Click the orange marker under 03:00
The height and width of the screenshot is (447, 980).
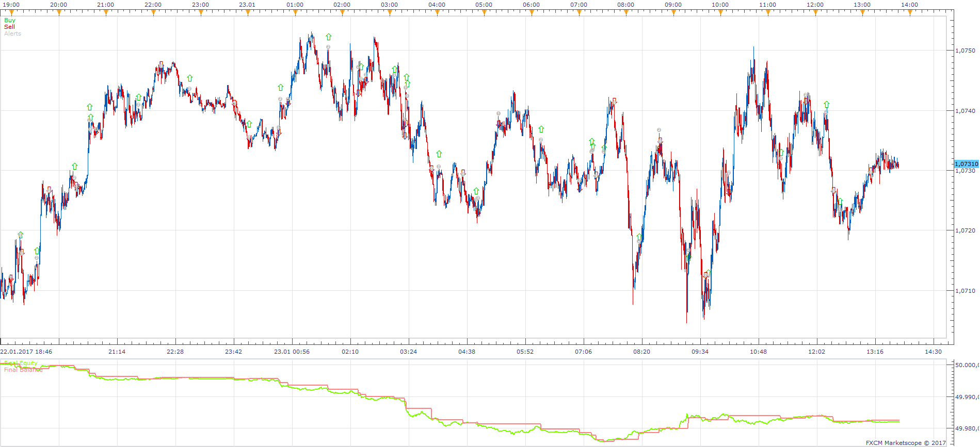[x=390, y=13]
